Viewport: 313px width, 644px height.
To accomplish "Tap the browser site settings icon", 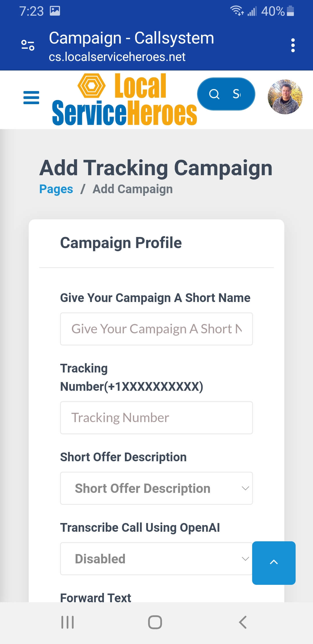I will [28, 45].
